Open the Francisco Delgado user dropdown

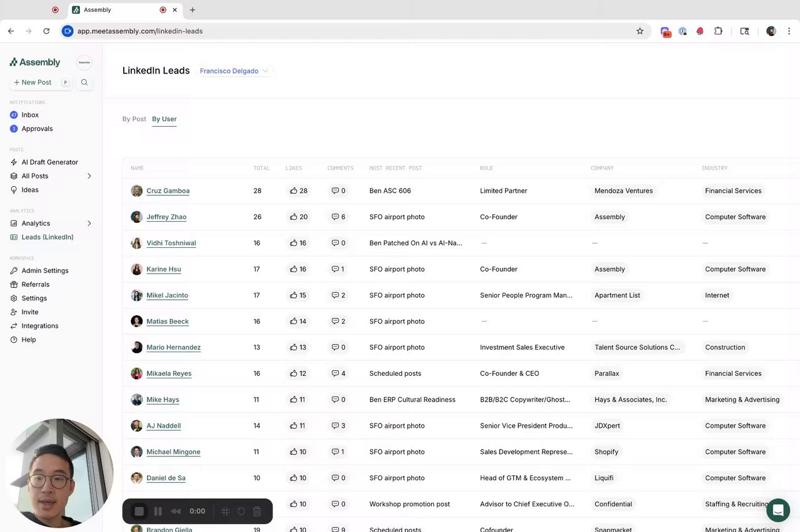point(234,71)
